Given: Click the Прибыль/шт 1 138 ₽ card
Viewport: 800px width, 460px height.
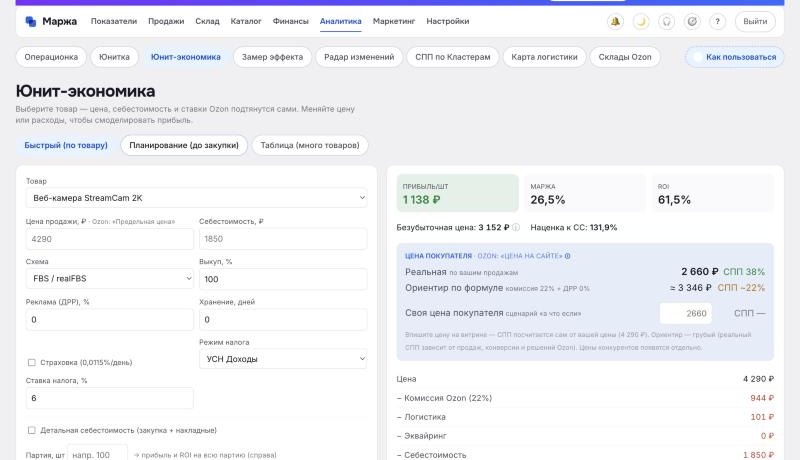Looking at the screenshot, I should pyautogui.click(x=458, y=193).
